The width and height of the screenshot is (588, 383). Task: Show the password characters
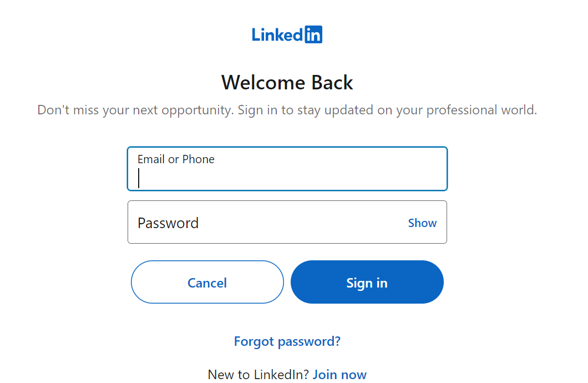pos(422,223)
